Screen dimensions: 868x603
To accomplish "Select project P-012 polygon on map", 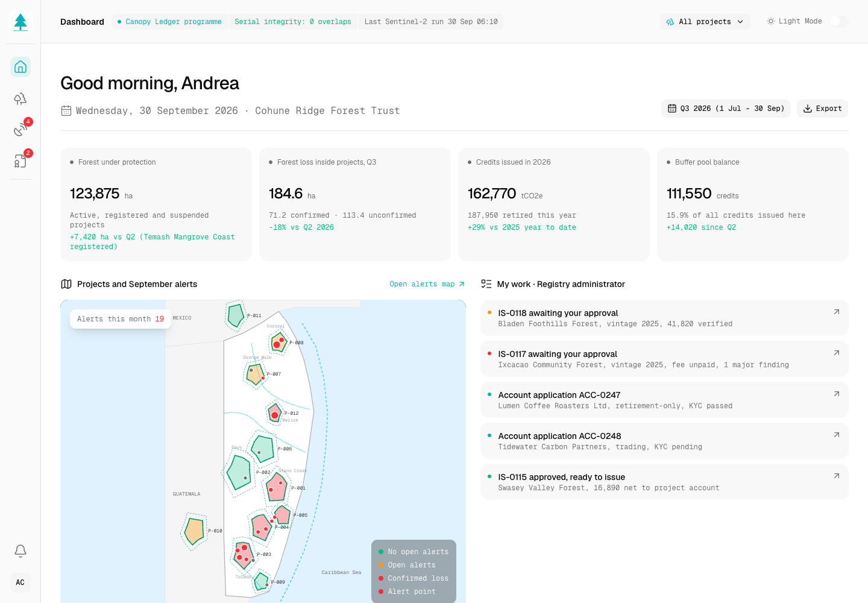I will pyautogui.click(x=274, y=414).
